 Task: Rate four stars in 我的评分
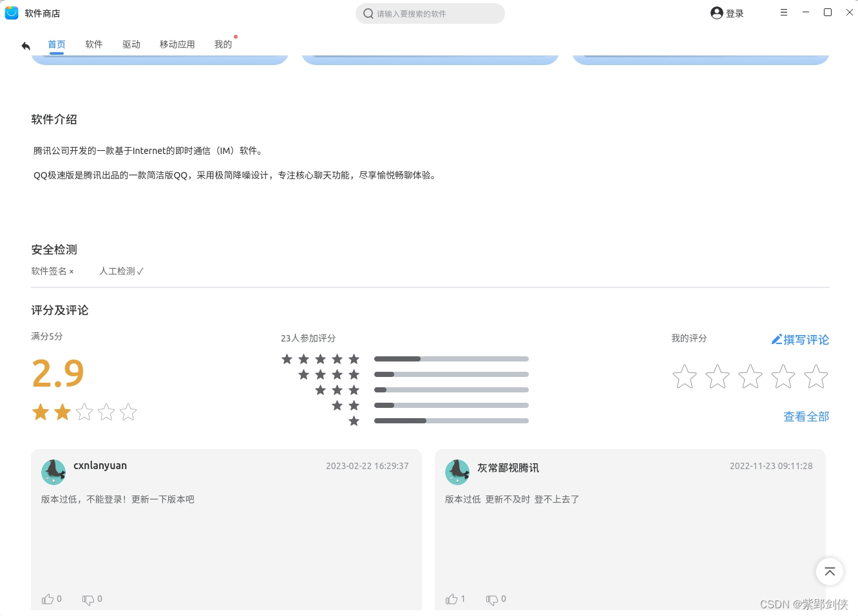pos(783,377)
